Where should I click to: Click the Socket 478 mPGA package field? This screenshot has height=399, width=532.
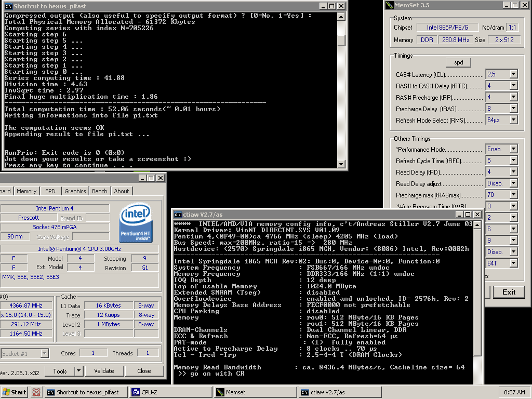click(55, 227)
